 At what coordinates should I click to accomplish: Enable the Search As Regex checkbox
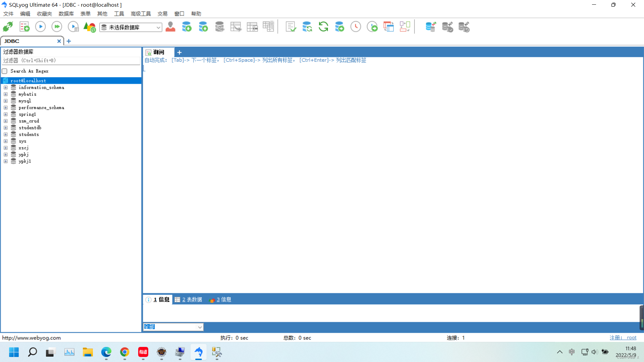[4, 71]
